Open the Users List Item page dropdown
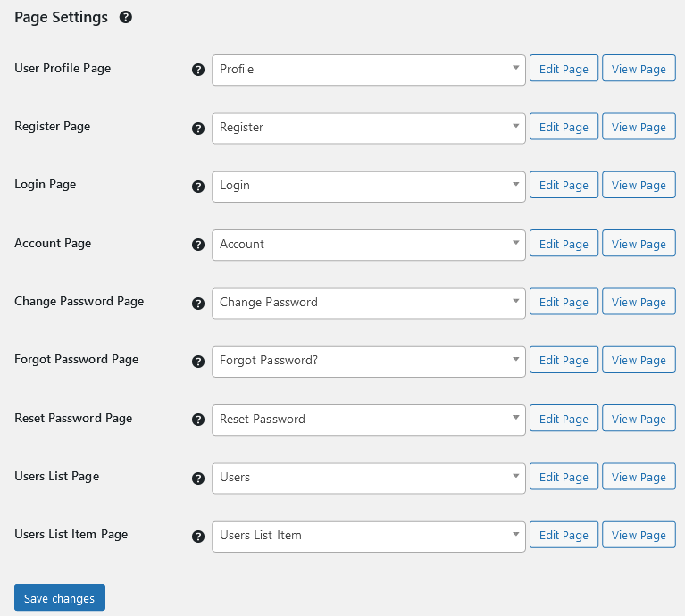 (369, 537)
